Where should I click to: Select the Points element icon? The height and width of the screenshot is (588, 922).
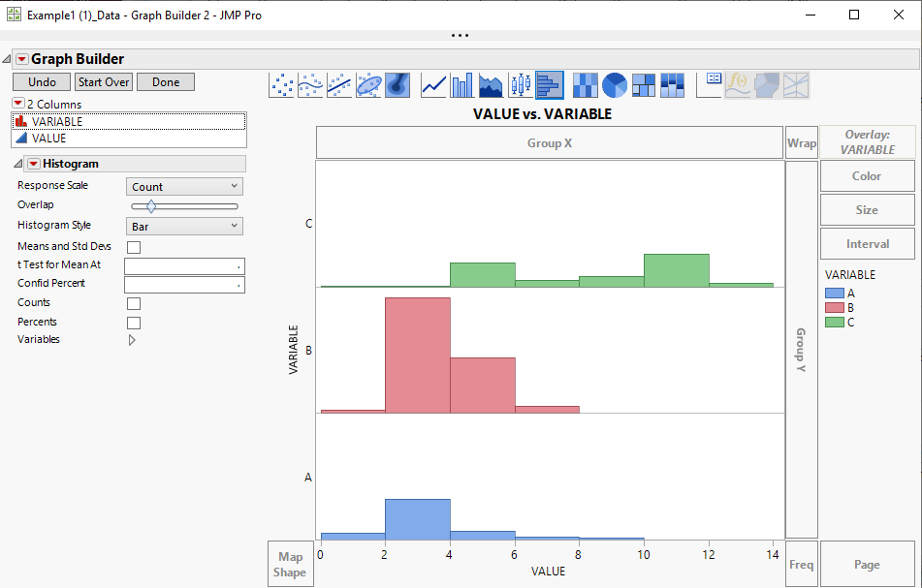click(x=281, y=85)
